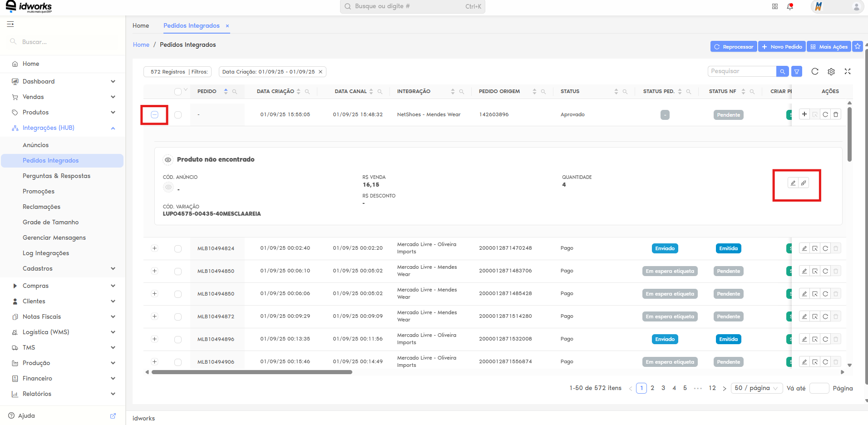
Task: Open Log Integrações in the sidebar
Action: click(x=46, y=253)
